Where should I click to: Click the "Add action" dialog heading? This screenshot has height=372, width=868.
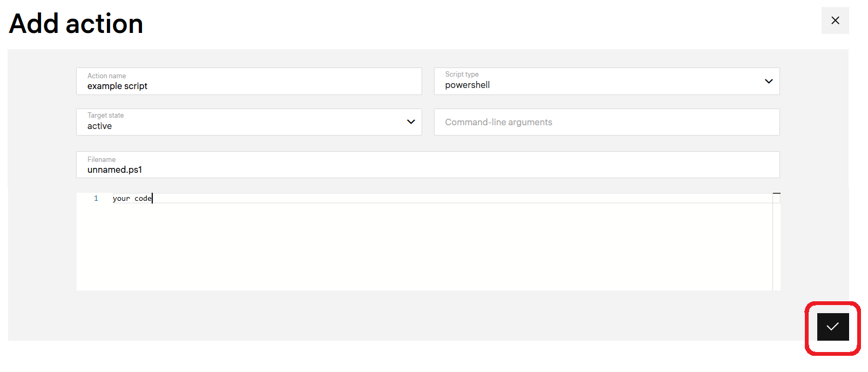point(76,24)
